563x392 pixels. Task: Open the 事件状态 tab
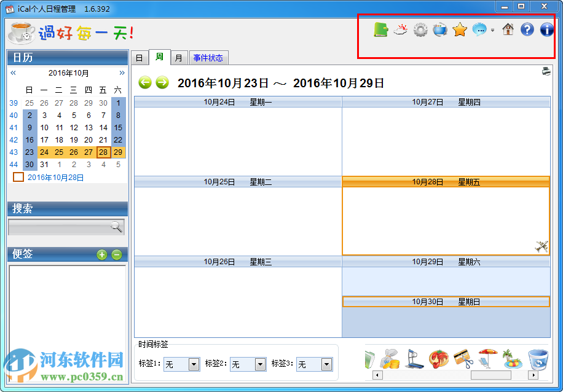[x=208, y=57]
